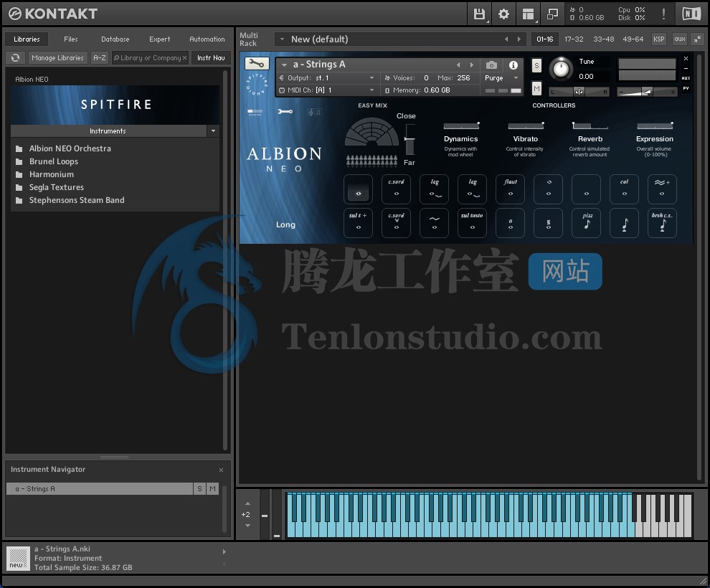Click the minimized view window-size icon
The height and width of the screenshot is (588, 710).
pyautogui.click(x=552, y=14)
